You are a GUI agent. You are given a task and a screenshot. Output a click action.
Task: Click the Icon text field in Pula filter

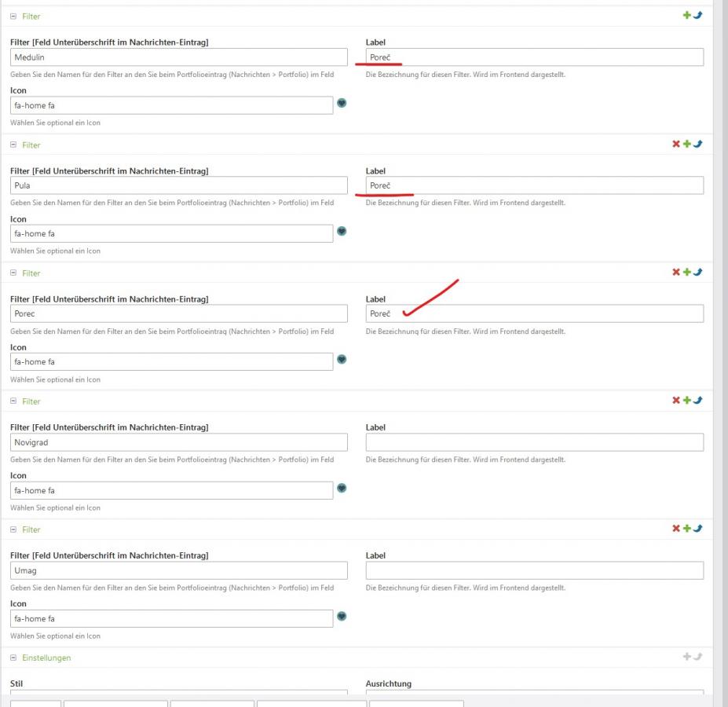pyautogui.click(x=171, y=233)
